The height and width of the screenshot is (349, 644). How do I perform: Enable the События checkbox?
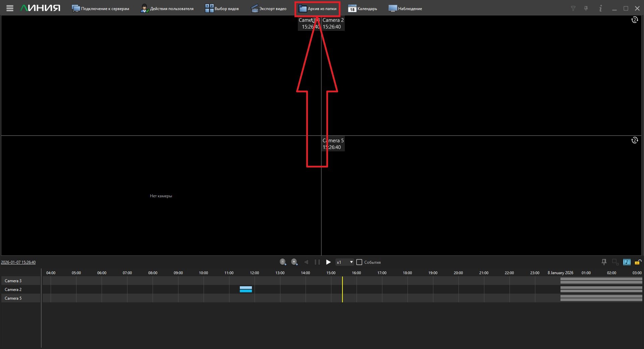click(x=359, y=262)
